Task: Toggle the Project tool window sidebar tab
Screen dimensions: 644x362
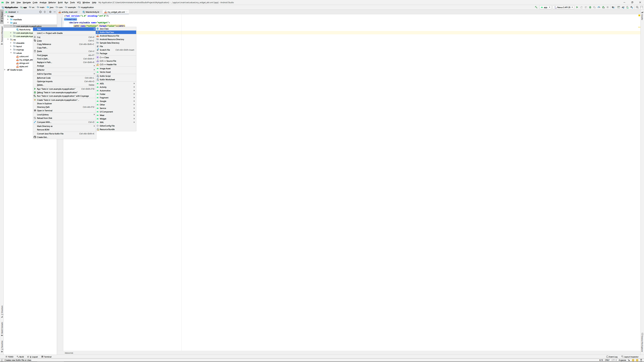Action: [2, 16]
